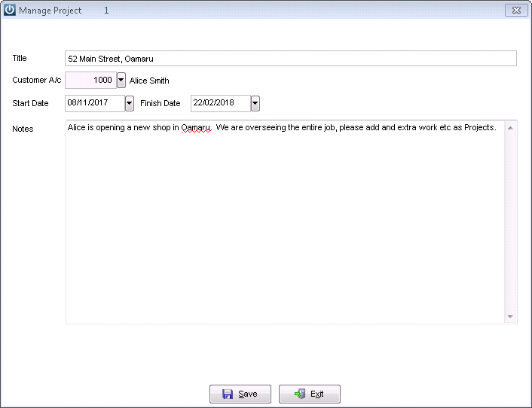The height and width of the screenshot is (408, 532).
Task: Click the Notes scrollbar down arrow
Action: [x=510, y=316]
